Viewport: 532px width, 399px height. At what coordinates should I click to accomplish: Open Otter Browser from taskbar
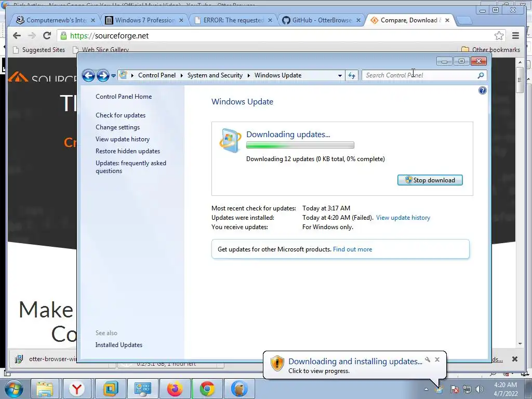coord(239,389)
